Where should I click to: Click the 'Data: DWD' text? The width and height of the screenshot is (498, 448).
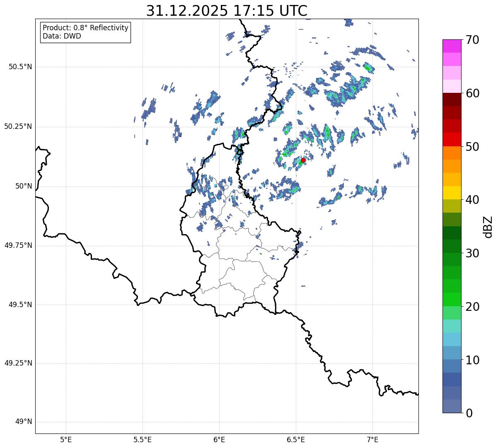point(62,36)
